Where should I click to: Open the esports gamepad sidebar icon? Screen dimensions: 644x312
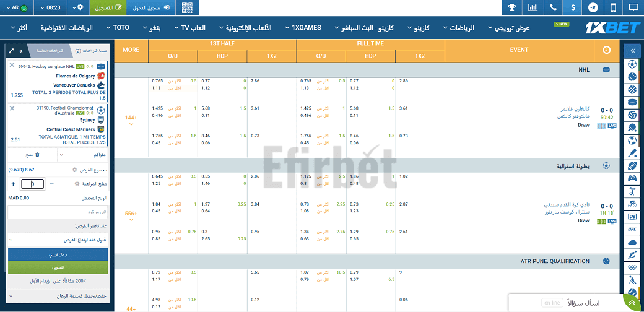click(x=632, y=178)
